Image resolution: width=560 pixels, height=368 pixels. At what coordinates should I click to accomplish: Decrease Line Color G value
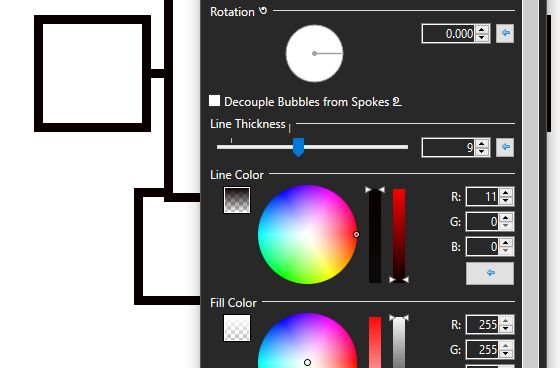pyautogui.click(x=506, y=226)
